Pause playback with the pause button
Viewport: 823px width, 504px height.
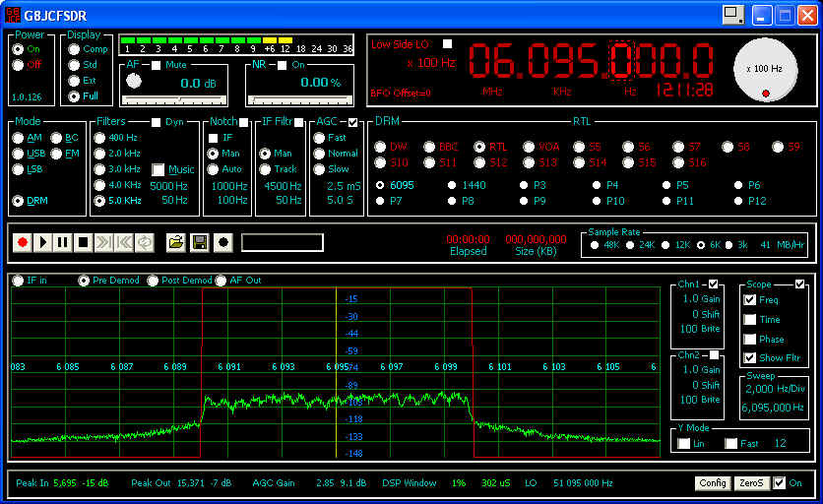click(x=63, y=242)
